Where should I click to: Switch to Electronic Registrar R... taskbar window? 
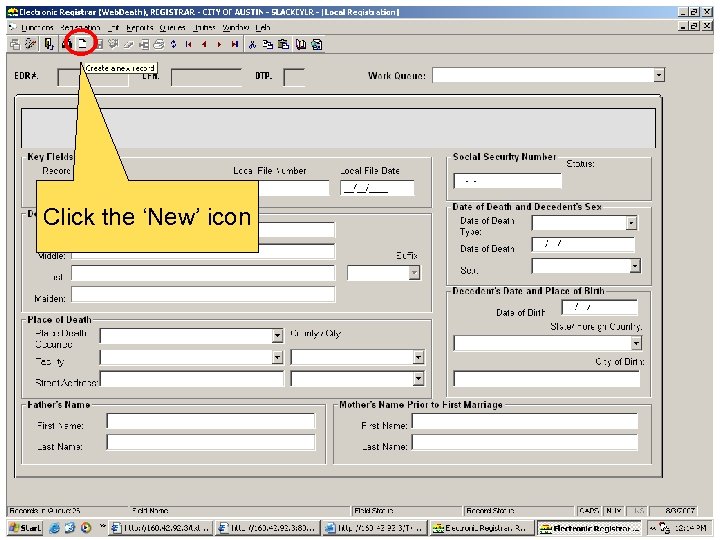click(483, 528)
